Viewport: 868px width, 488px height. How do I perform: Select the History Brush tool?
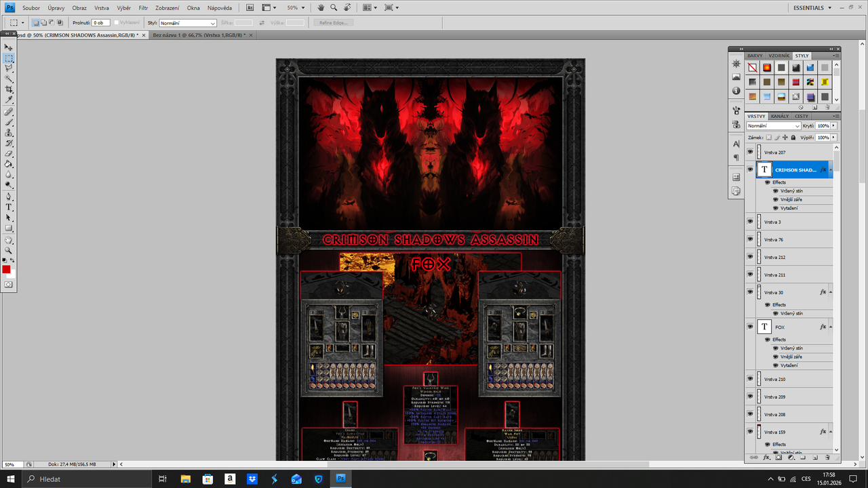pyautogui.click(x=9, y=143)
